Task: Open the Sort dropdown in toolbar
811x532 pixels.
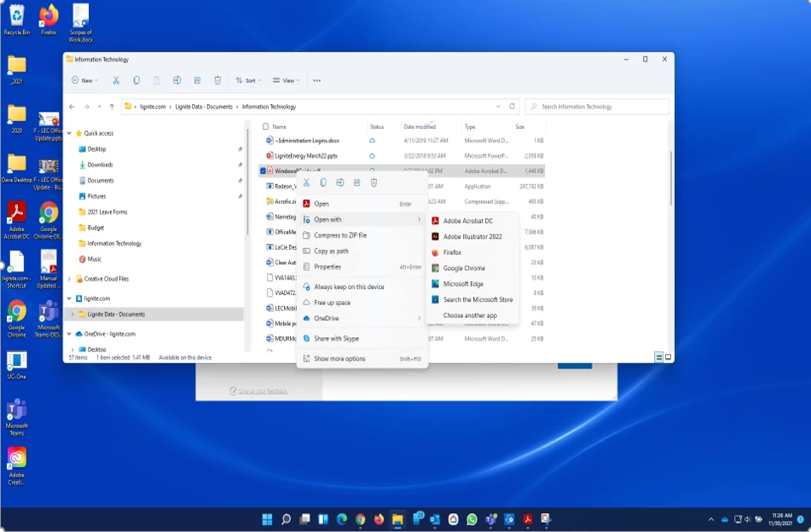Action: (248, 80)
